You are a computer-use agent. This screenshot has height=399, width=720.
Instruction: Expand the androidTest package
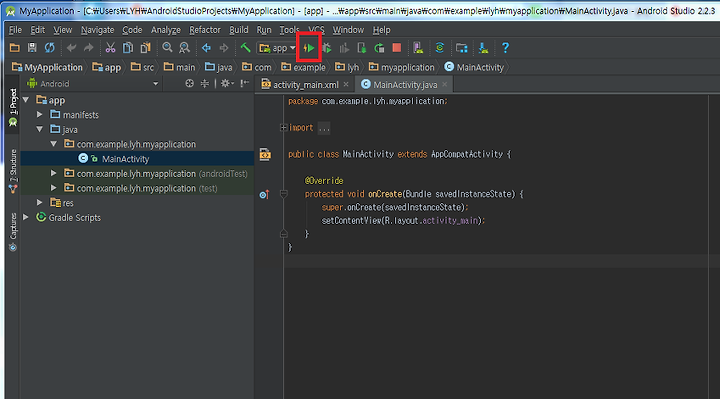53,173
